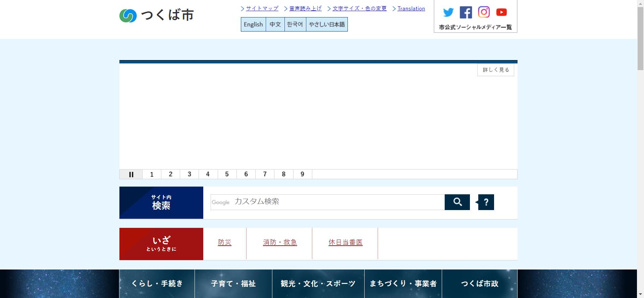644x298 pixels.
Task: Pause the slideshow carousel
Action: coord(131,174)
